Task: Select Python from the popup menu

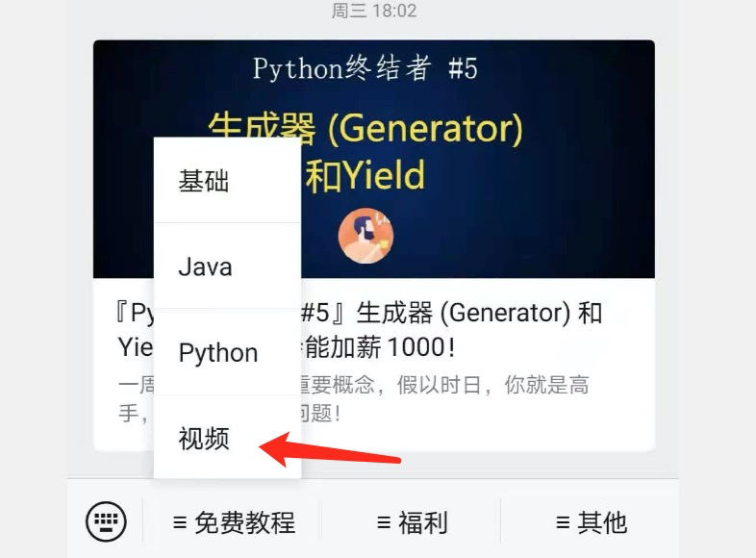Action: tap(227, 352)
